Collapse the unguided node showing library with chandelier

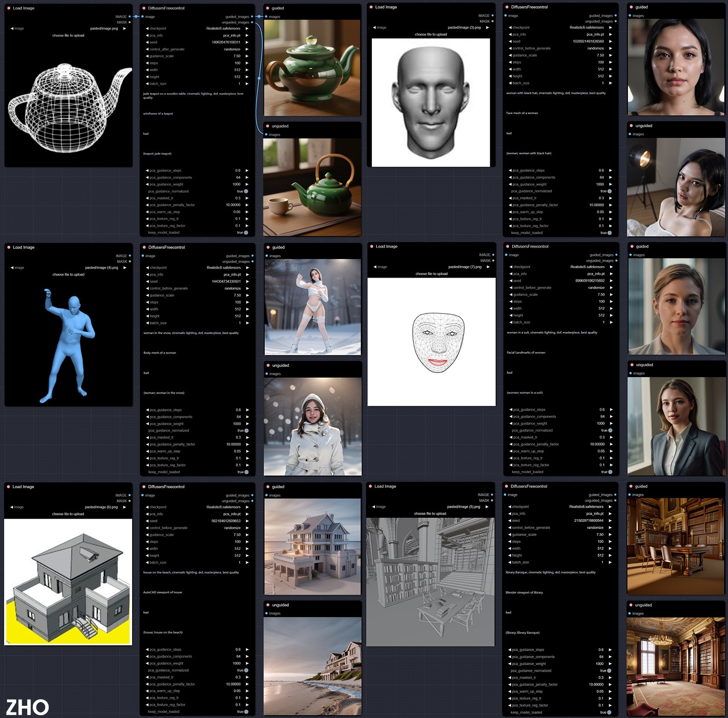click(x=631, y=605)
